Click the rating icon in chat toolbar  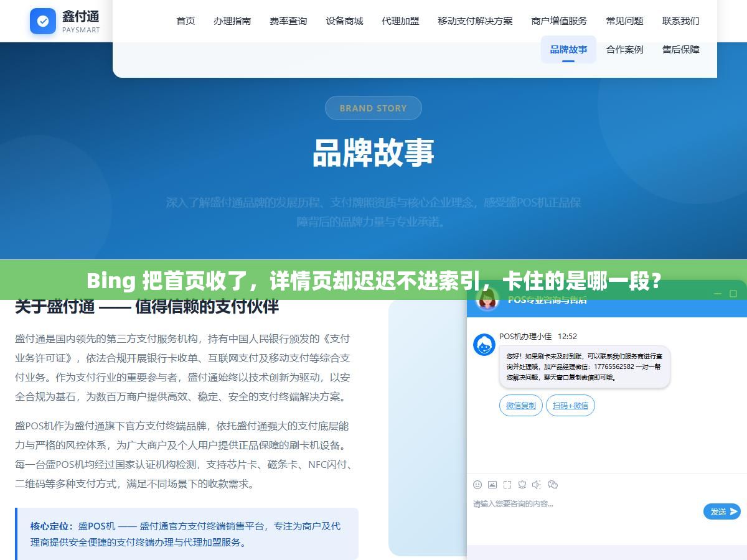pyautogui.click(x=522, y=484)
